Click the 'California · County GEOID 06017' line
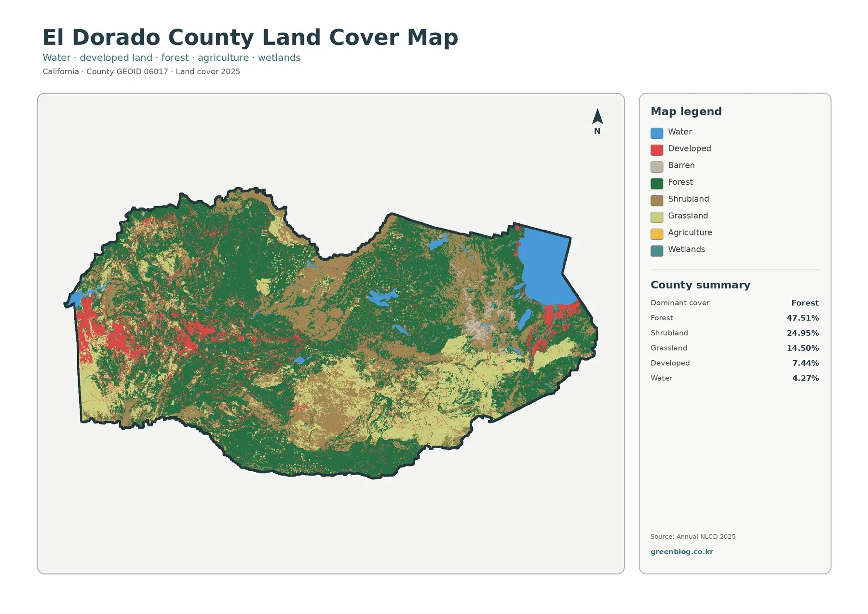The height and width of the screenshot is (614, 868). pyautogui.click(x=141, y=71)
